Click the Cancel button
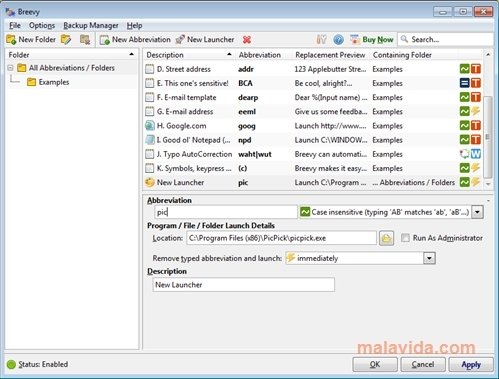The height and width of the screenshot is (379, 499). (423, 364)
